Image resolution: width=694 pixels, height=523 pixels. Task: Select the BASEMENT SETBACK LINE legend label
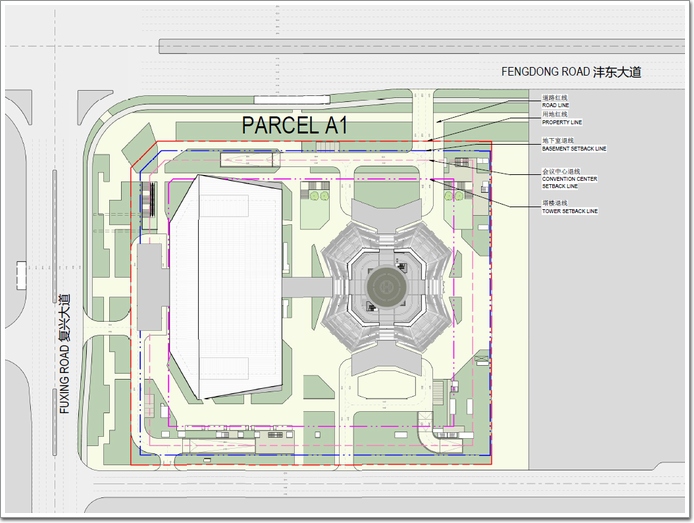pyautogui.click(x=573, y=148)
